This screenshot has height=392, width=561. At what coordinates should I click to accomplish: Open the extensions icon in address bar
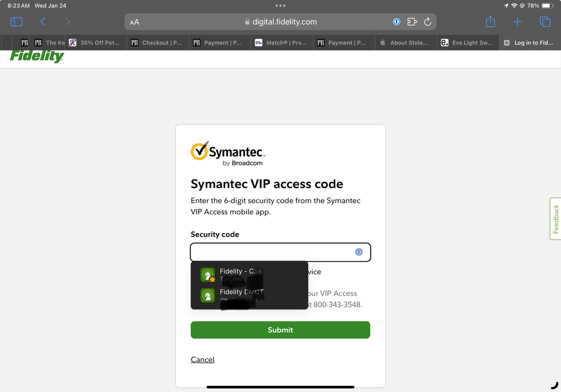pos(412,22)
